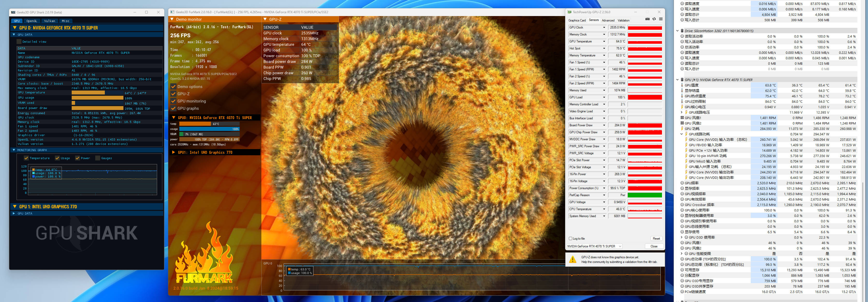Enable the Gauges checkbox in monitoring graph
This screenshot has height=302, width=868.
98,158
